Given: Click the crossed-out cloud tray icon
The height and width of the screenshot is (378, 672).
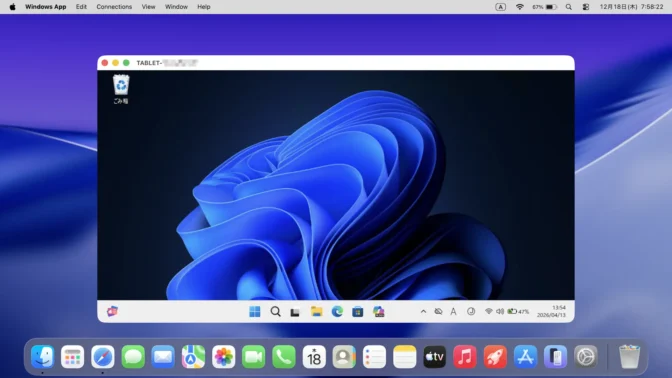Looking at the screenshot, I should [438, 312].
